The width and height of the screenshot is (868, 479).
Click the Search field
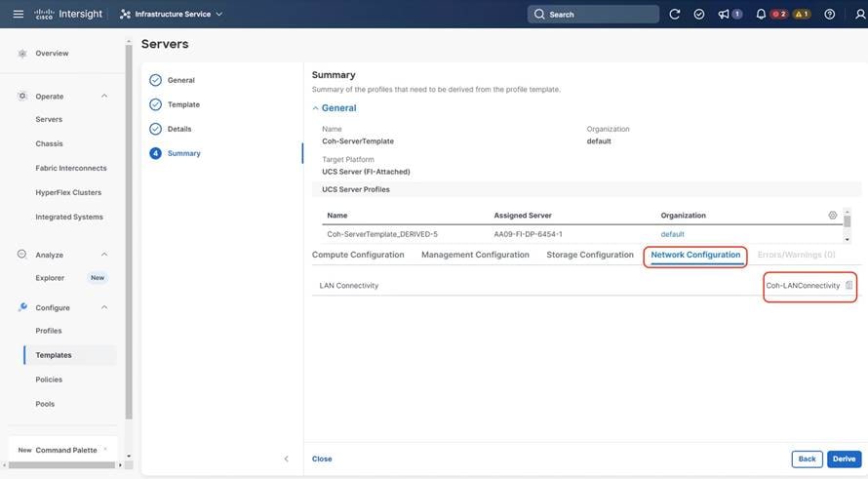593,15
